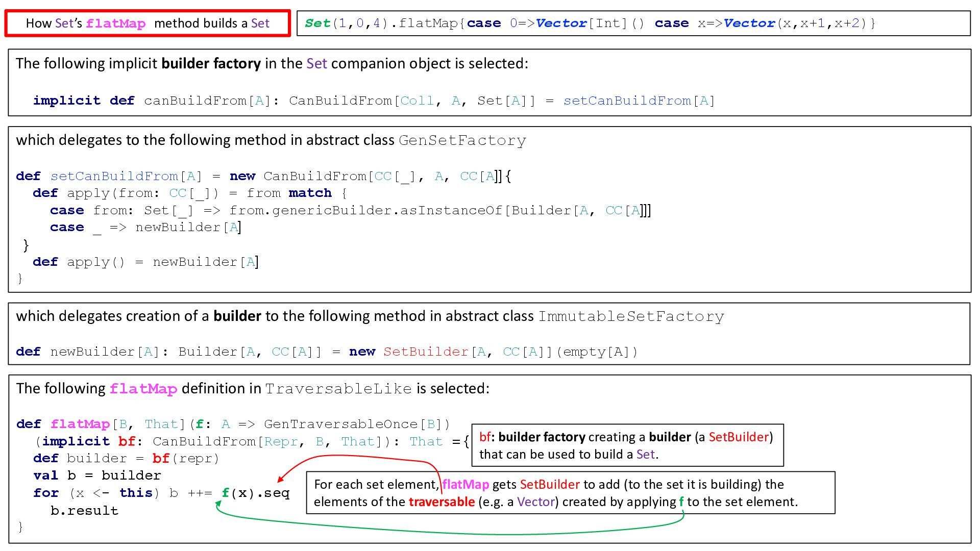Select the code line "Set(1,0,4).flatMap{case 0=>Vector[Int]()..."
980x551 pixels.
point(590,23)
